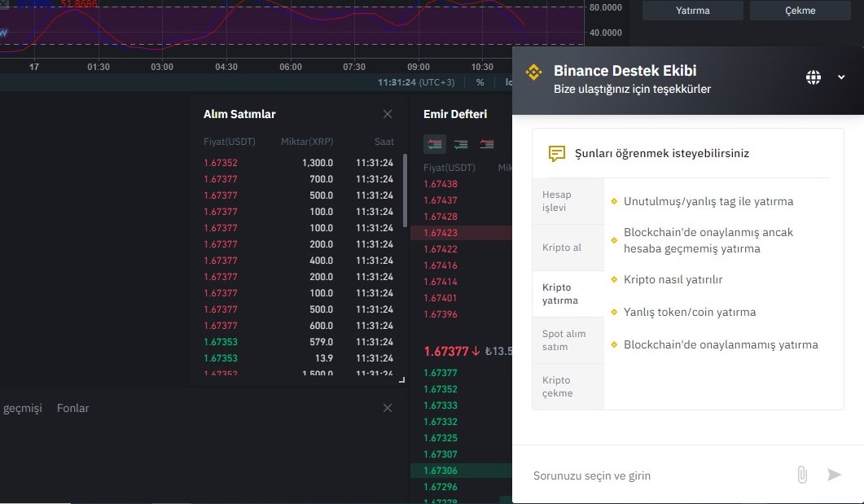The image size is (864, 504).
Task: Click highlighted sell order price 1.67423
Action: point(441,233)
